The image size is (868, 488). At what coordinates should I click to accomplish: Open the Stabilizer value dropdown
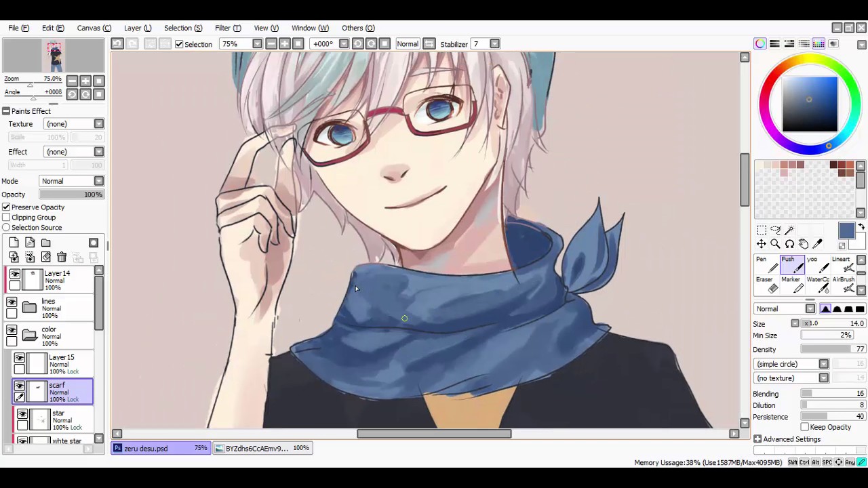click(x=494, y=44)
